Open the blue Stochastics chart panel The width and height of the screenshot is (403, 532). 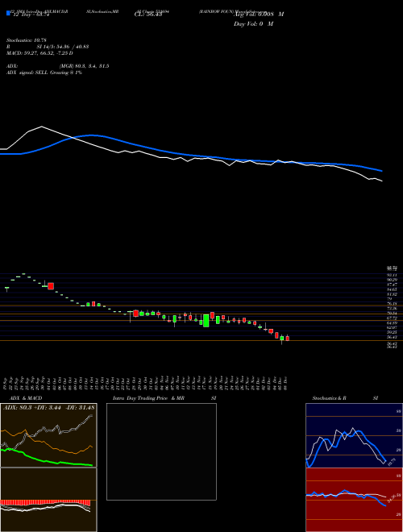[354, 435]
